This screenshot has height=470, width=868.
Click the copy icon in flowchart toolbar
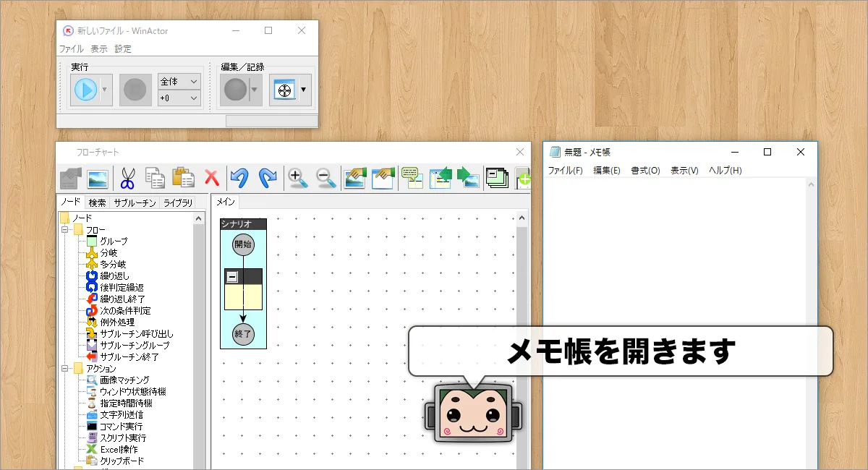(155, 178)
